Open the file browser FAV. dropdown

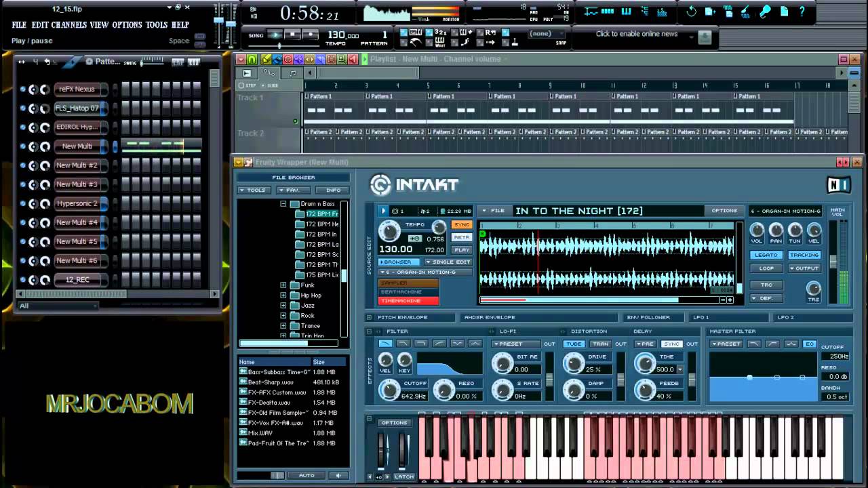point(293,190)
